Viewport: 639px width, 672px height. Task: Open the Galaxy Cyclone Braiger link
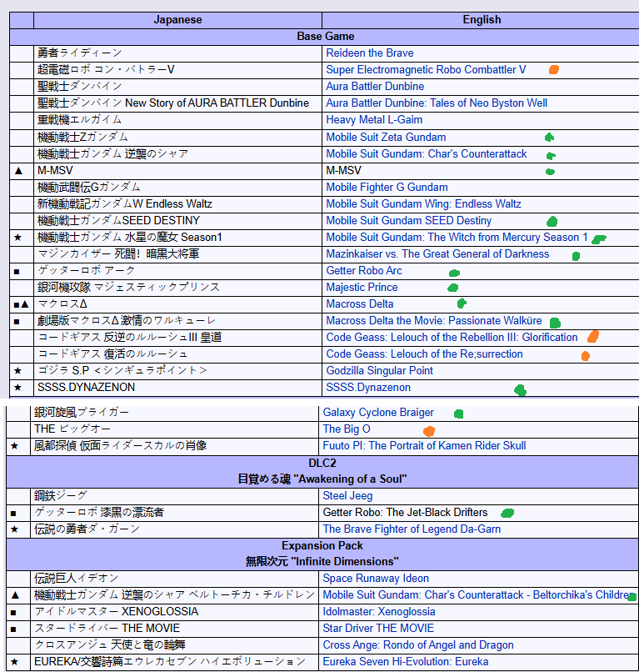click(x=378, y=413)
